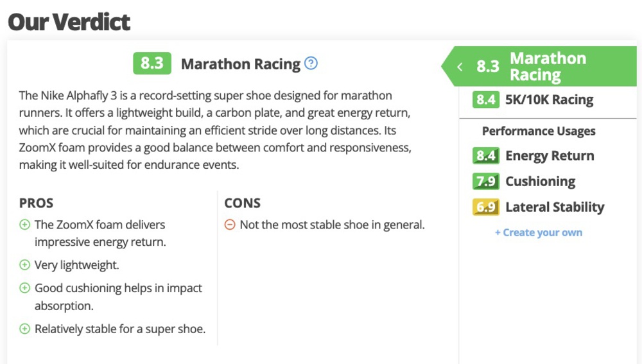Select the Marathon Racing sidebar tab
Viewport: 642px width, 364px height.
click(548, 67)
